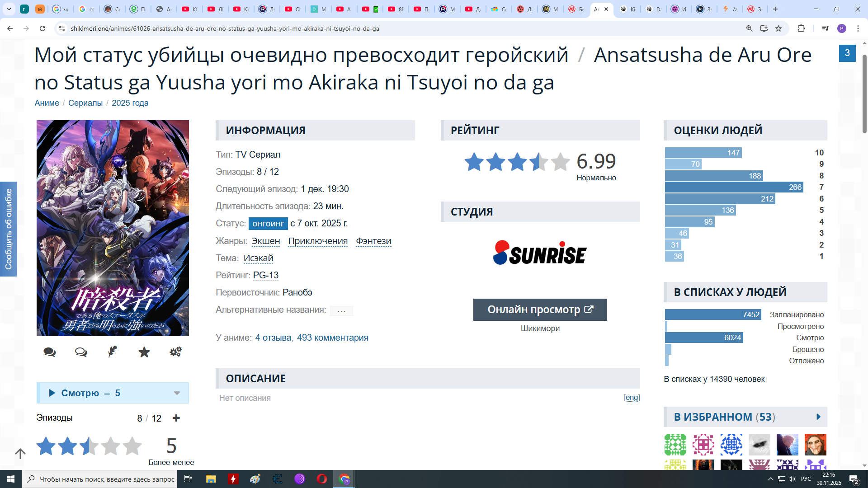The height and width of the screenshot is (488, 868).
Task: Click the feather quill write-review icon
Action: (x=113, y=352)
